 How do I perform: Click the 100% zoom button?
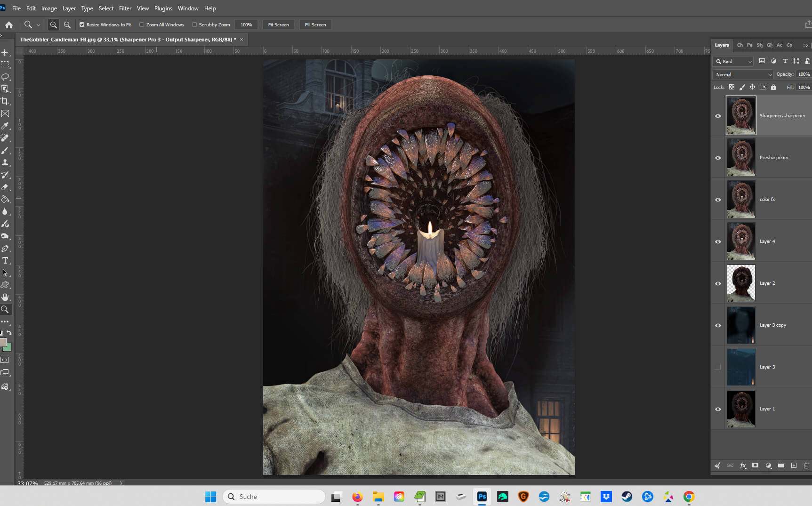tap(246, 24)
